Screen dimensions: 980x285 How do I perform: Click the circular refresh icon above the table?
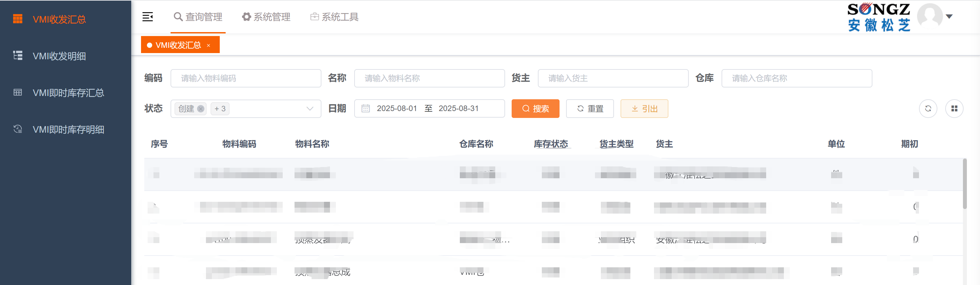pyautogui.click(x=928, y=109)
